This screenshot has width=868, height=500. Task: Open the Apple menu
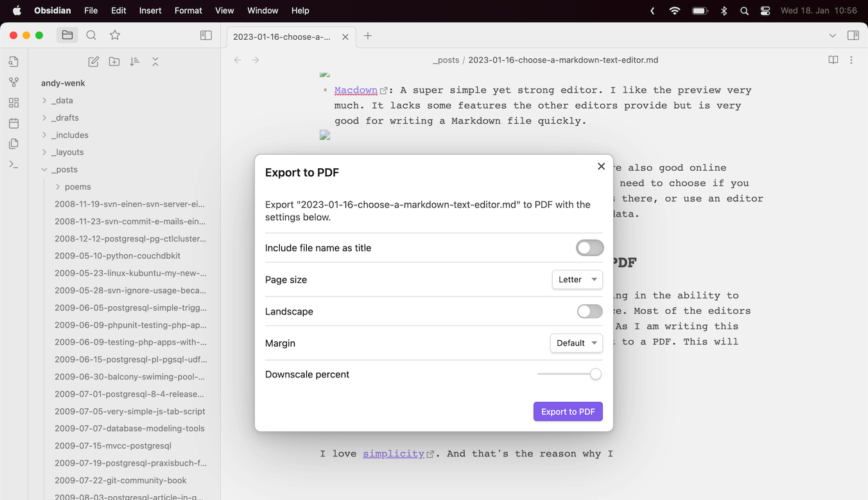(x=17, y=10)
